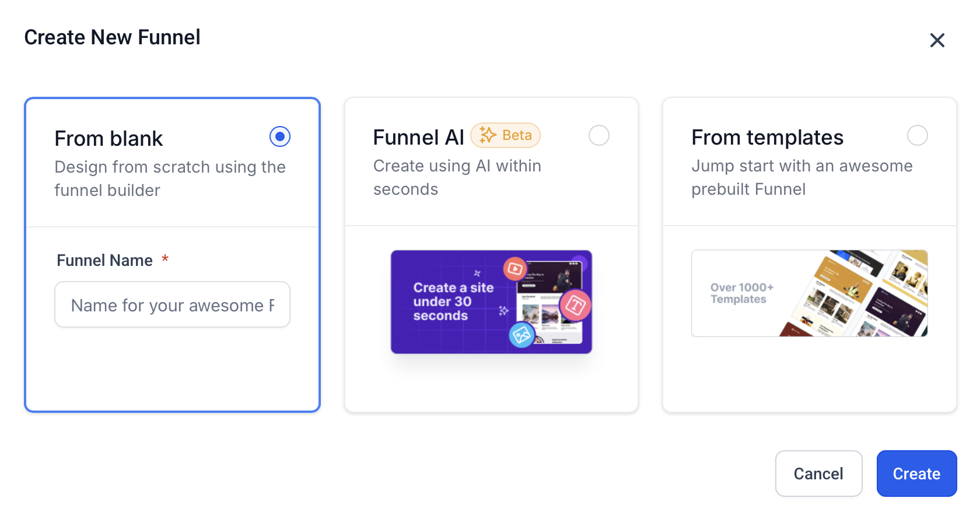The width and height of the screenshot is (980, 519).
Task: Click the Beta label text
Action: [x=517, y=135]
